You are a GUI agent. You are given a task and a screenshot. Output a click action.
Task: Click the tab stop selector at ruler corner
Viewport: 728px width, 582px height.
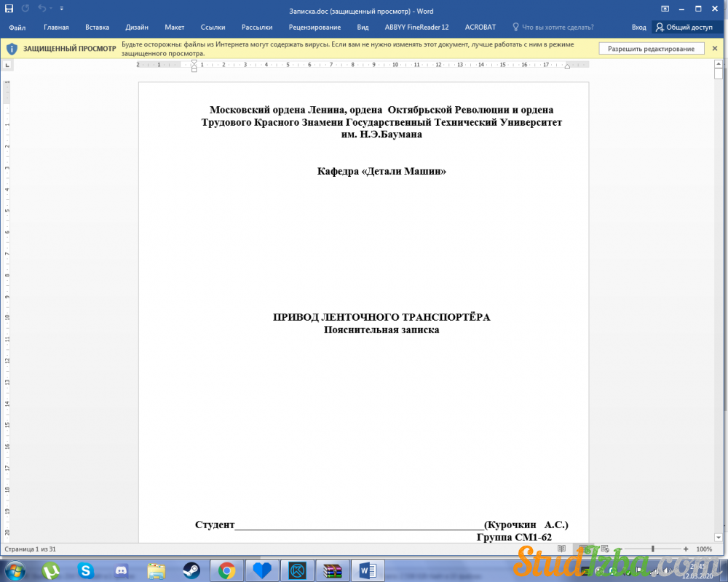click(x=7, y=65)
